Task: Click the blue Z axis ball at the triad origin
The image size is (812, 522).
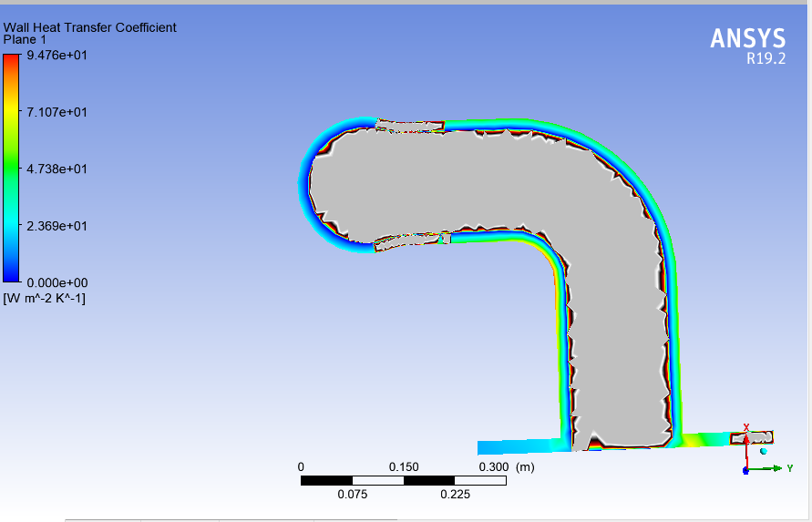Action: coord(745,471)
